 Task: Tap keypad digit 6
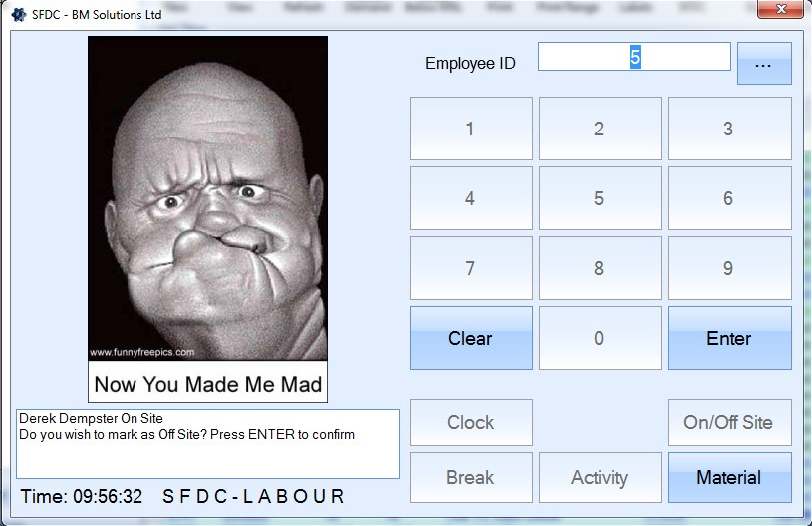click(729, 198)
